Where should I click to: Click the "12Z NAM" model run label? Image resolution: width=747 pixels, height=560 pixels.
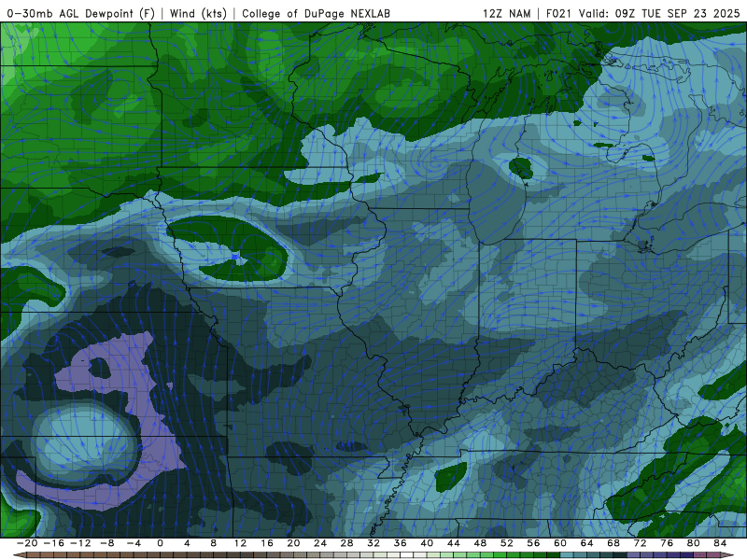tap(506, 13)
